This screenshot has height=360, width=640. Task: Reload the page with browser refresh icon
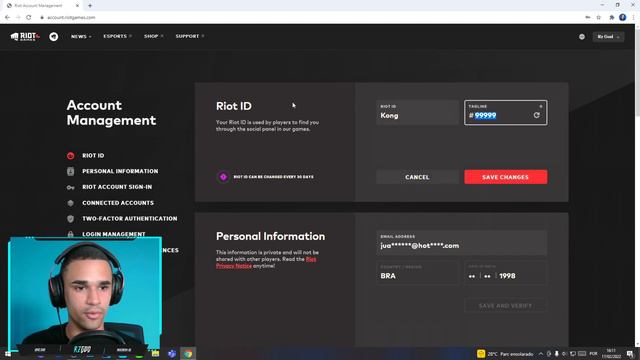[29, 18]
